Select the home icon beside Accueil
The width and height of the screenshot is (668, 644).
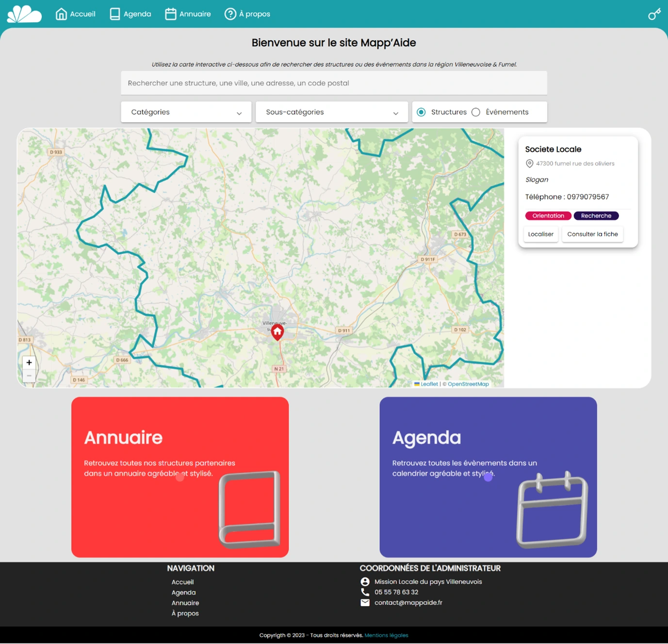pos(61,14)
